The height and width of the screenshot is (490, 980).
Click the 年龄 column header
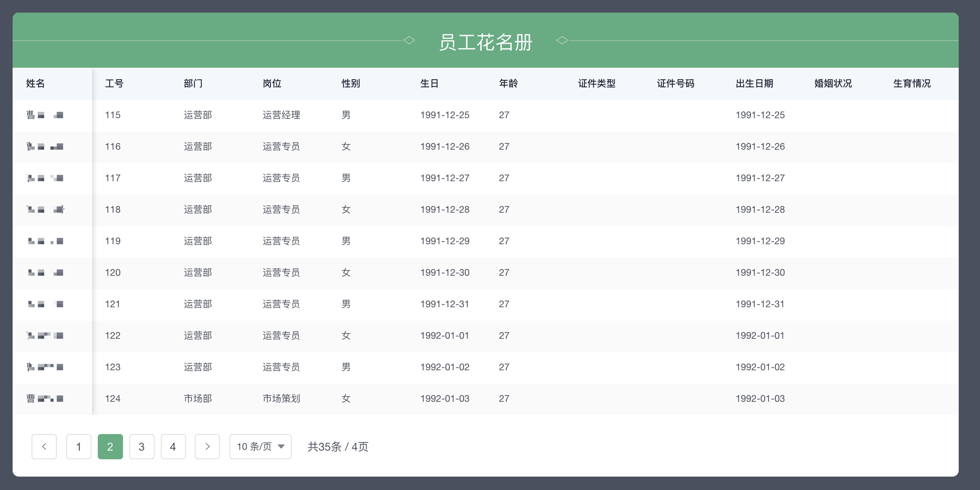coord(509,84)
